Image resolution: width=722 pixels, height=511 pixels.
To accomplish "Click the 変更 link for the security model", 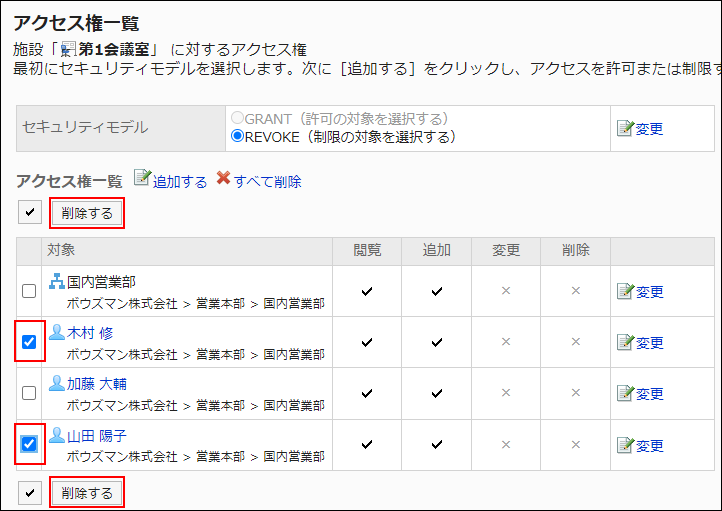I will 649,129.
